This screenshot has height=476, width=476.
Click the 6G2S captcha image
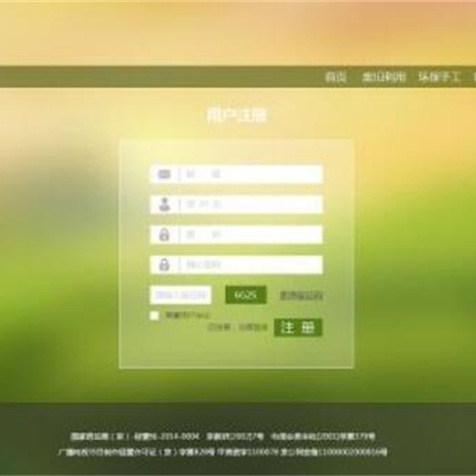pyautogui.click(x=246, y=295)
